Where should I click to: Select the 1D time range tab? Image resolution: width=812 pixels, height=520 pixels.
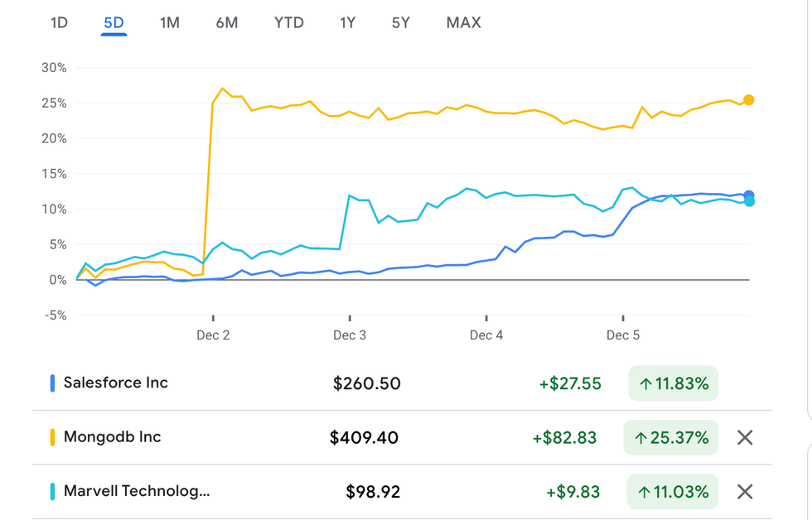coord(59,23)
